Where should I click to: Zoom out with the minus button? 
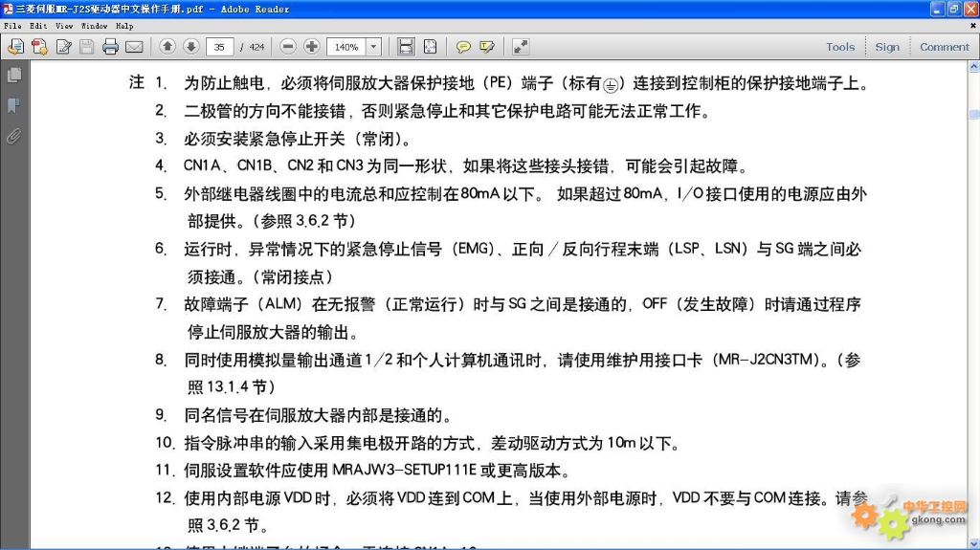pyautogui.click(x=288, y=46)
